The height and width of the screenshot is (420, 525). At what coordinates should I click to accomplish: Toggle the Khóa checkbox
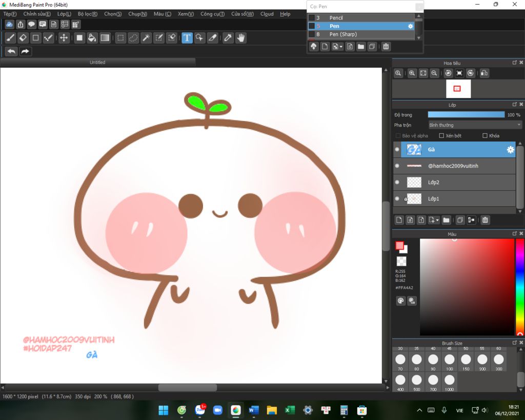pyautogui.click(x=485, y=136)
